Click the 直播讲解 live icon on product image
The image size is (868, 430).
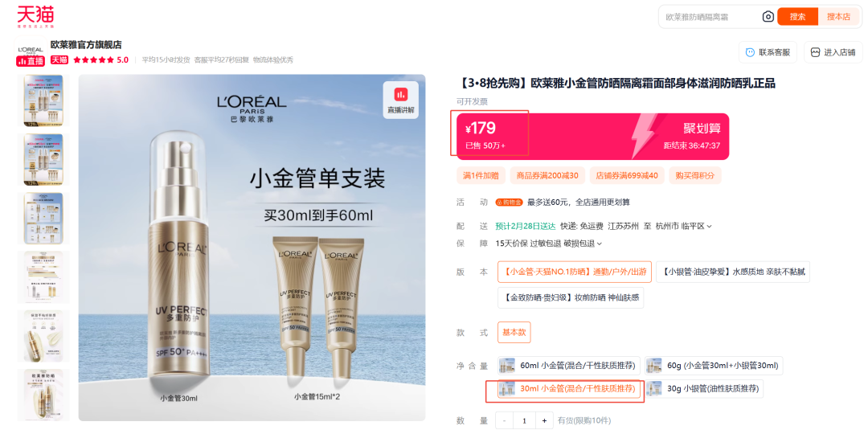(x=401, y=100)
